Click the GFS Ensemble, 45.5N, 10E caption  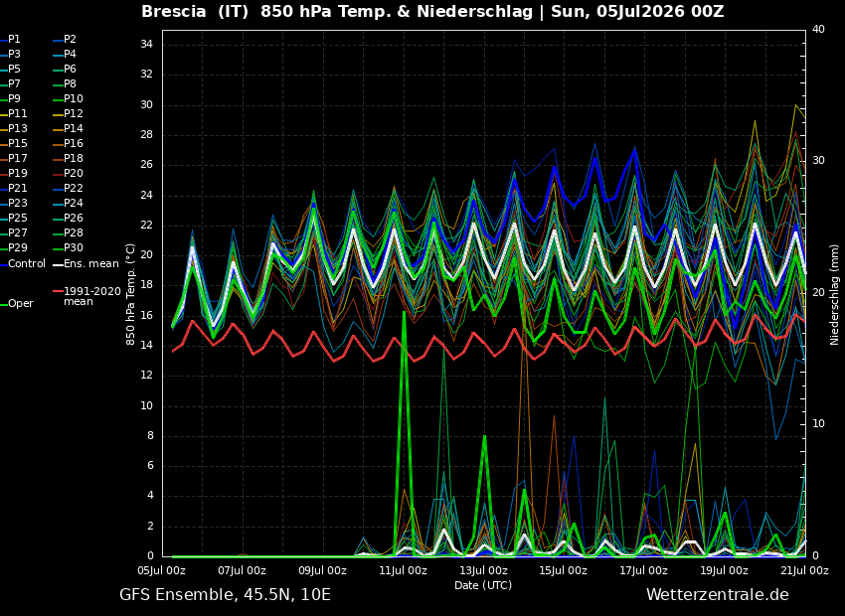point(225,595)
